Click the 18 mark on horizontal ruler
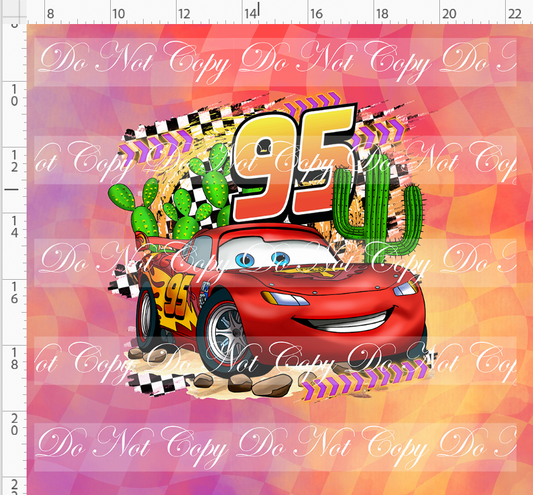 tap(382, 14)
